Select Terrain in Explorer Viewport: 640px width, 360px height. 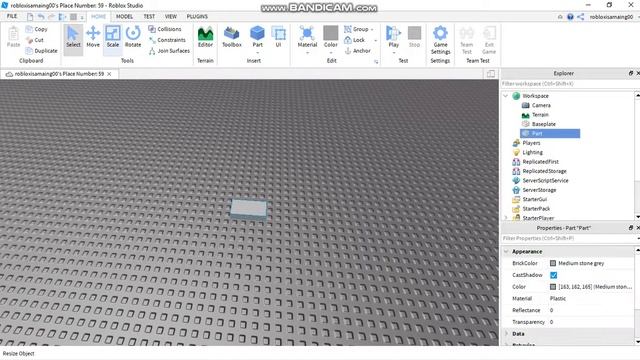pyautogui.click(x=535, y=115)
